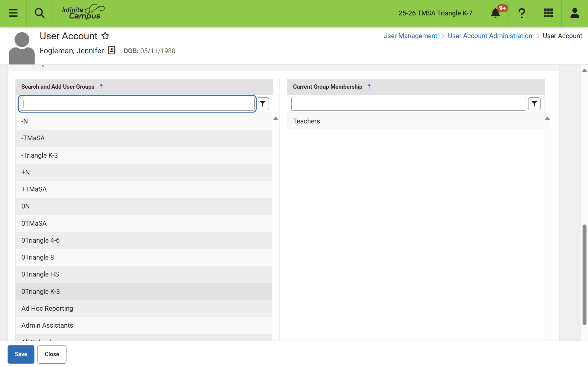This screenshot has width=588, height=367.
Task: Open the search tool magnifier icon
Action: tap(40, 13)
